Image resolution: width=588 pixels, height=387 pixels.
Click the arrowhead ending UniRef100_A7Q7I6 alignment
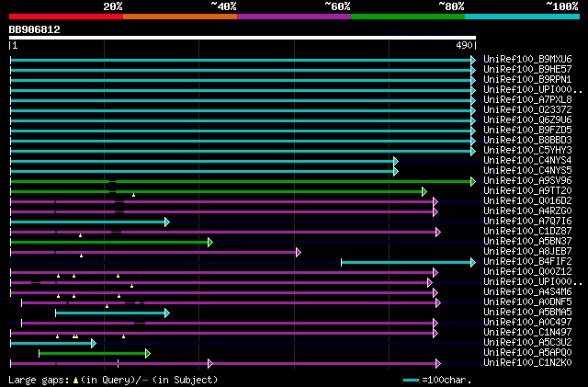[x=167, y=222]
